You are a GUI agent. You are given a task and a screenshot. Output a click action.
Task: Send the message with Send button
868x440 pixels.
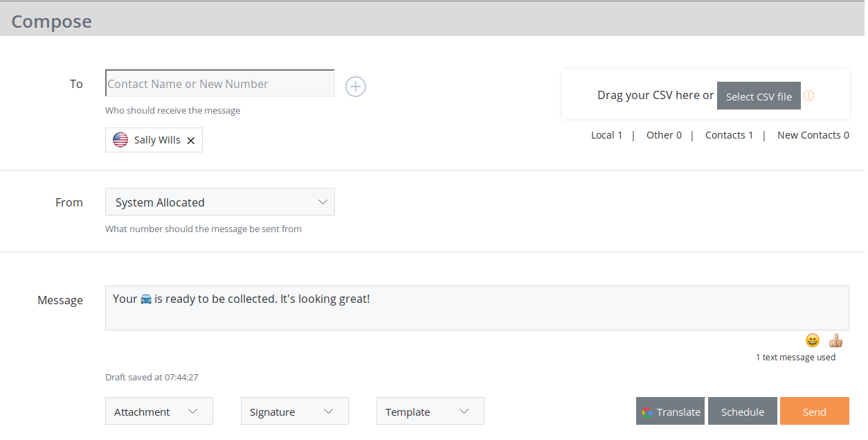tap(814, 412)
